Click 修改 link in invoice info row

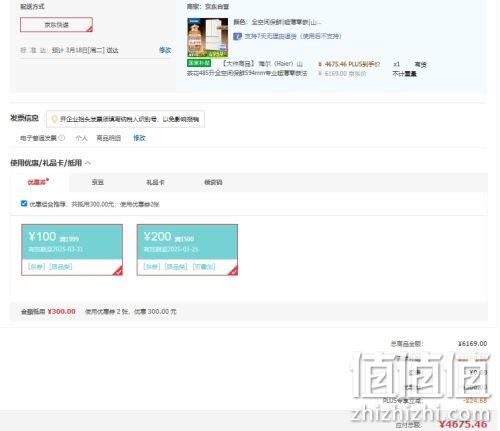tap(139, 138)
